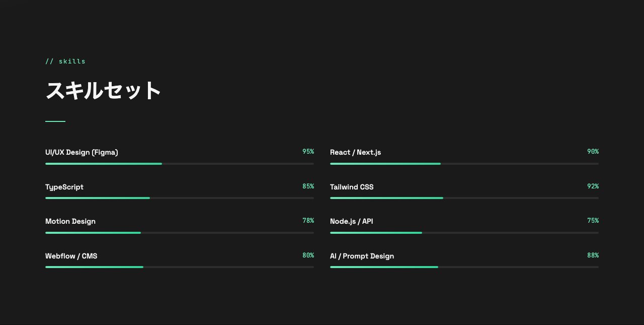Click the React / Next.js progress bar
The width and height of the screenshot is (644, 325).
point(464,164)
